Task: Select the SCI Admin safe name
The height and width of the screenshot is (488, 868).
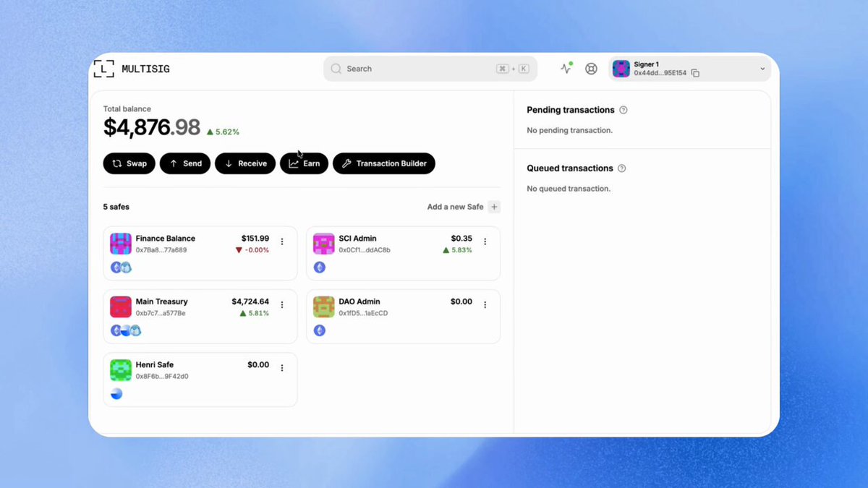Action: (x=358, y=239)
